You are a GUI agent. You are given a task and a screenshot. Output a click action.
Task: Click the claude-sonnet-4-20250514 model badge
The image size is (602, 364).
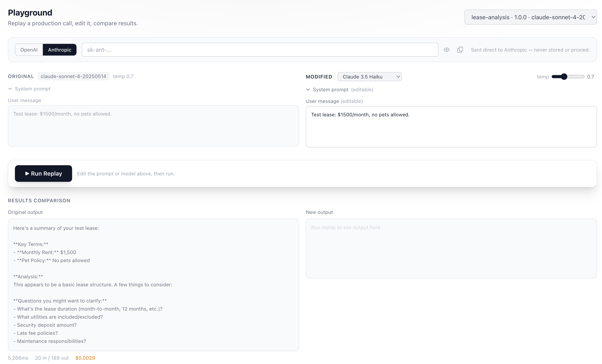point(73,76)
